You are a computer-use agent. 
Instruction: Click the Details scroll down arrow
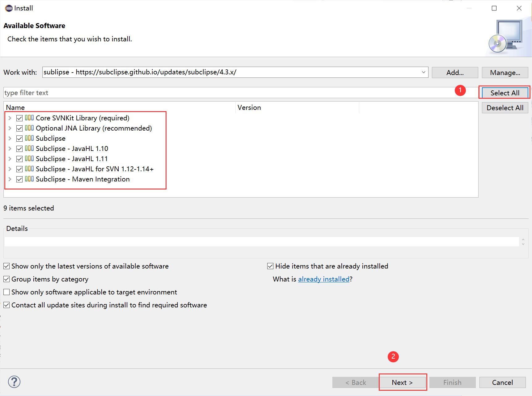click(523, 244)
